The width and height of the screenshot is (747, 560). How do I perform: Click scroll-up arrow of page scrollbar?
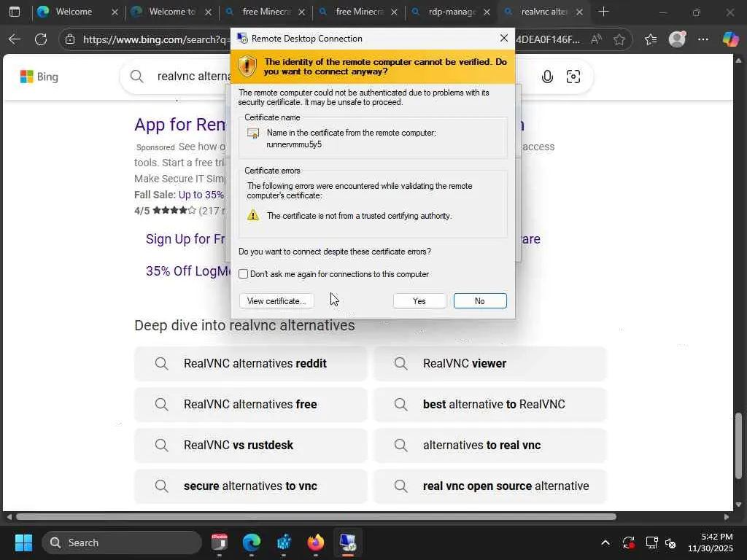tap(738, 61)
